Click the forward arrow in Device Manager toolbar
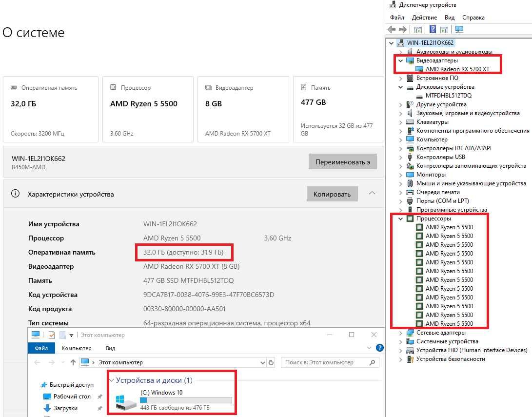Screen dimensions: 532x417 coord(403,30)
